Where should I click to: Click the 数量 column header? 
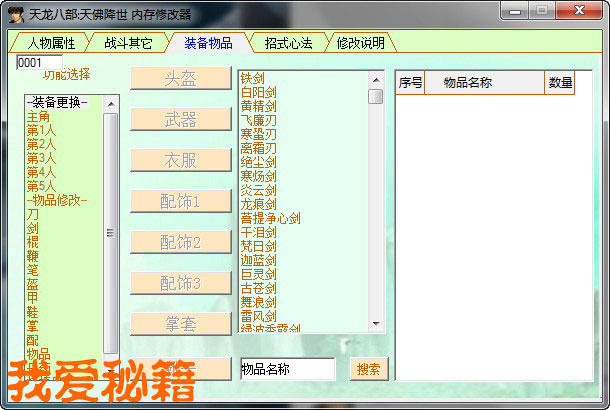[x=560, y=84]
